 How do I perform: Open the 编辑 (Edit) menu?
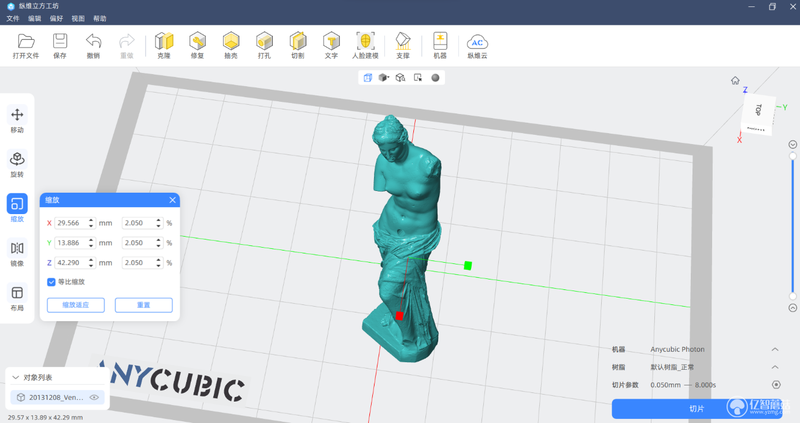coord(35,18)
